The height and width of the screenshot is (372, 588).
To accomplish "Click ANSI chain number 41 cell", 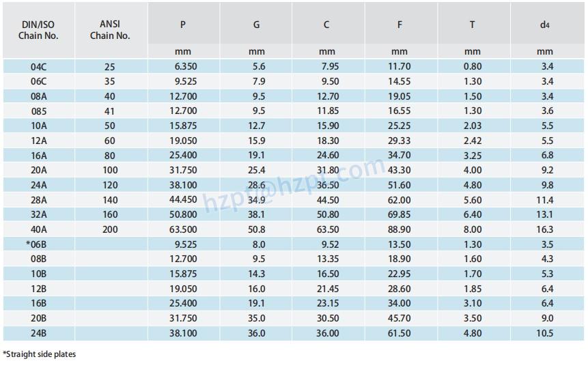I will point(110,111).
